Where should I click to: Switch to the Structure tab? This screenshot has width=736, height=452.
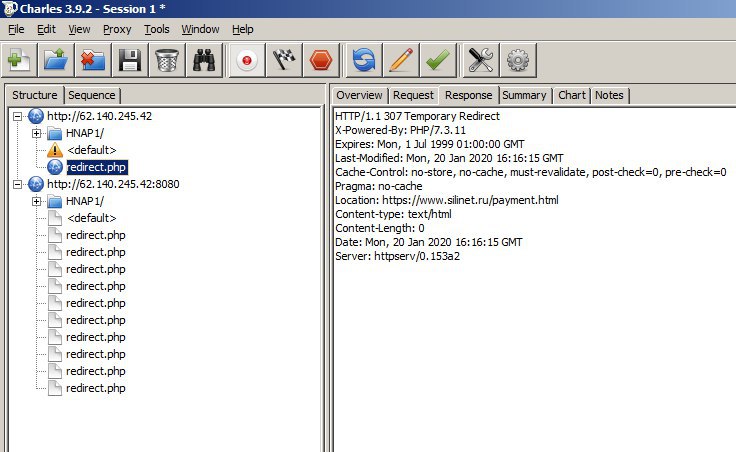point(35,95)
